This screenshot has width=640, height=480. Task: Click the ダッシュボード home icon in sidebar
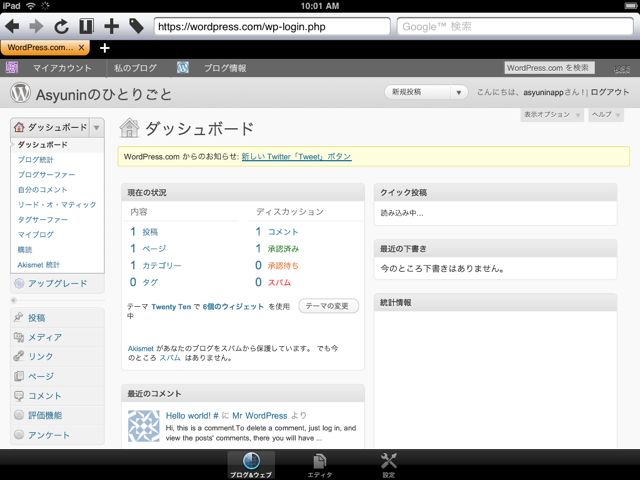(x=19, y=127)
